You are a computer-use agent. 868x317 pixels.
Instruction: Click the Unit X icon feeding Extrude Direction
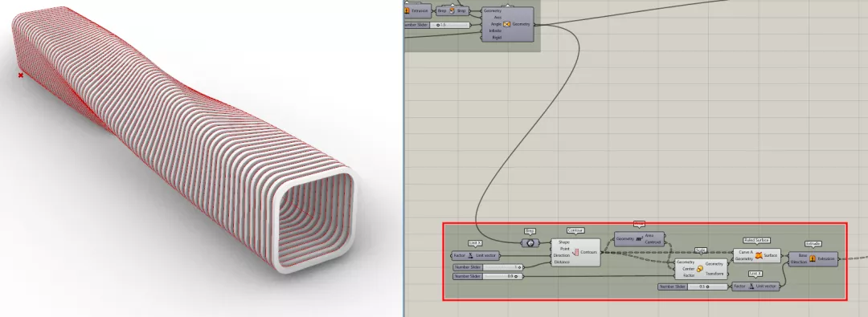[751, 287]
